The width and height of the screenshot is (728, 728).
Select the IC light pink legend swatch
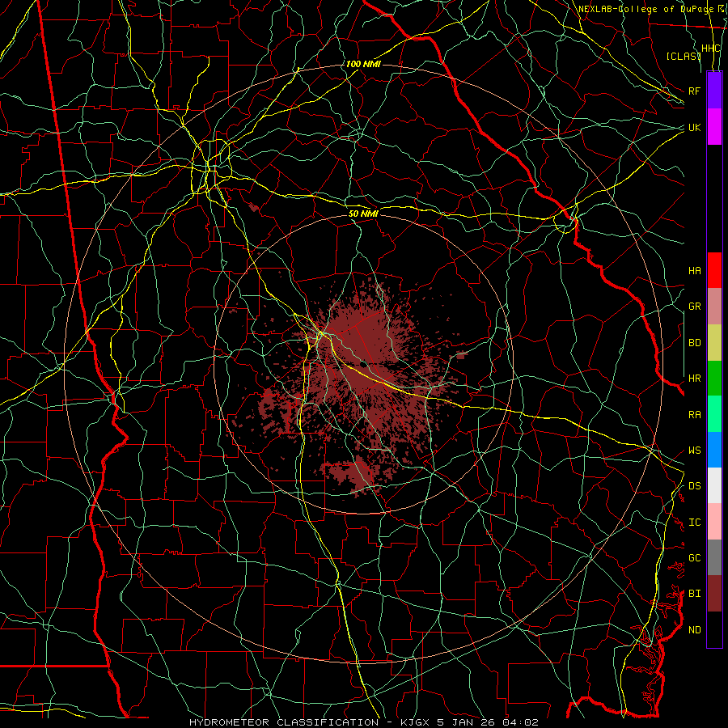[714, 522]
